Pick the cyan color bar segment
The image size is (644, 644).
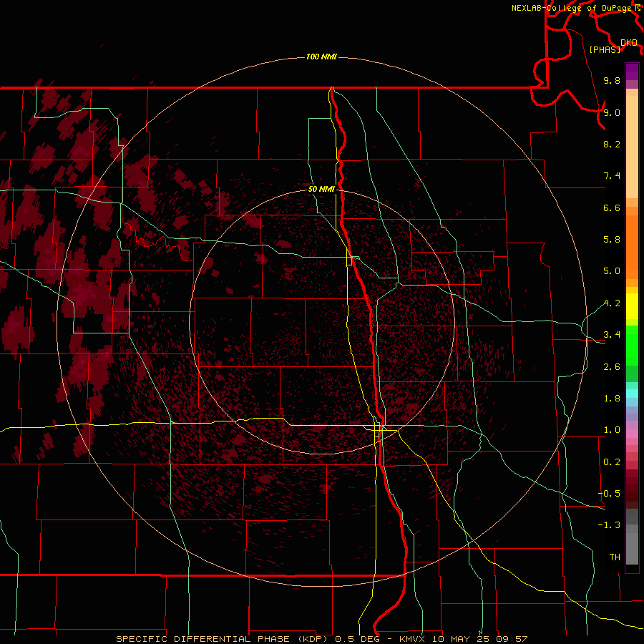point(632,394)
